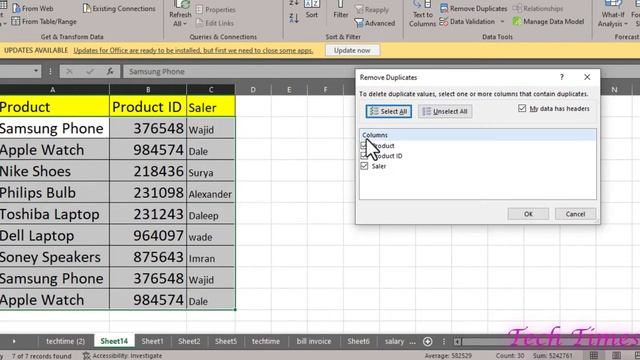Switch to Normal view icon

[x=594, y=356]
